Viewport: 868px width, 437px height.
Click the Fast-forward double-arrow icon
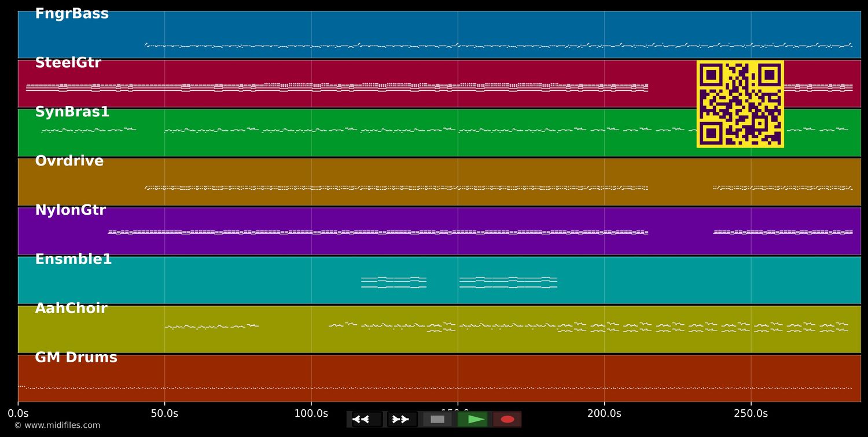pyautogui.click(x=400, y=419)
